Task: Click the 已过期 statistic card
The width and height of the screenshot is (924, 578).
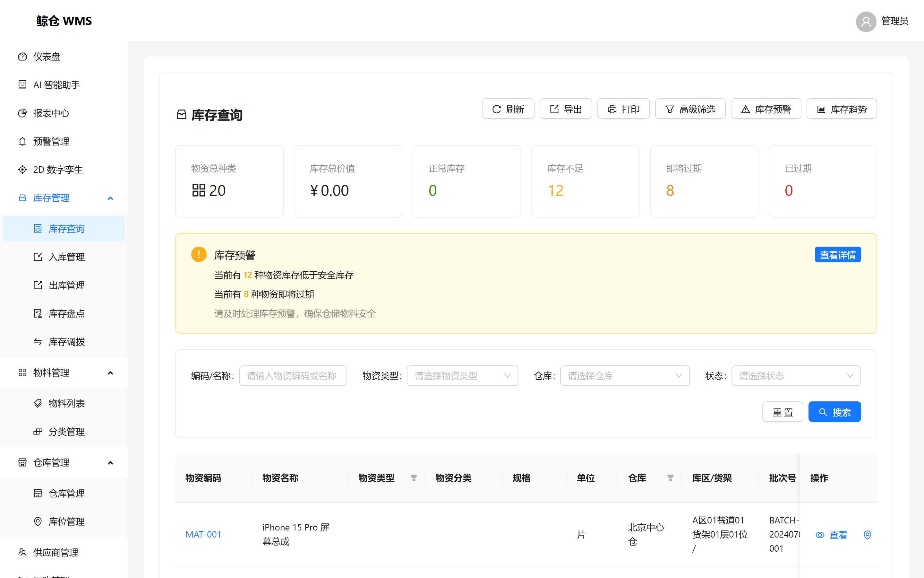Action: click(x=822, y=181)
